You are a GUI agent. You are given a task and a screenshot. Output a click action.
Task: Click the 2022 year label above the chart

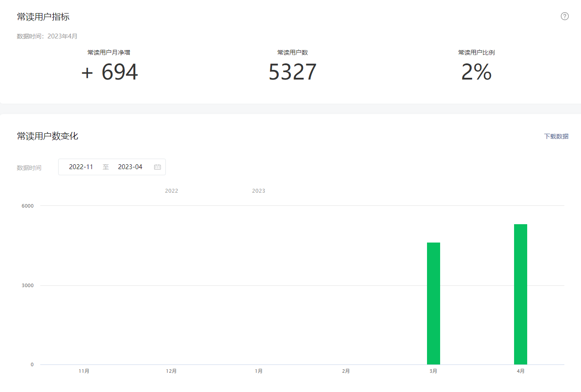click(171, 191)
